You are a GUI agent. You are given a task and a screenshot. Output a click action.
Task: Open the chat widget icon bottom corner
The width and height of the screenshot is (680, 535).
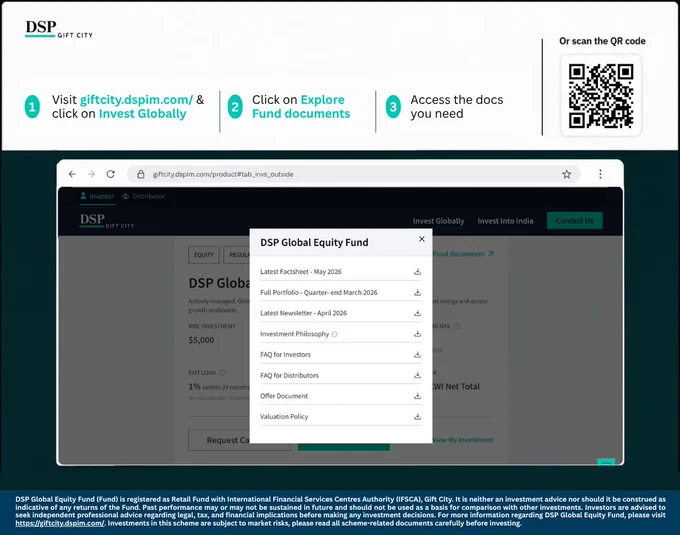click(606, 462)
